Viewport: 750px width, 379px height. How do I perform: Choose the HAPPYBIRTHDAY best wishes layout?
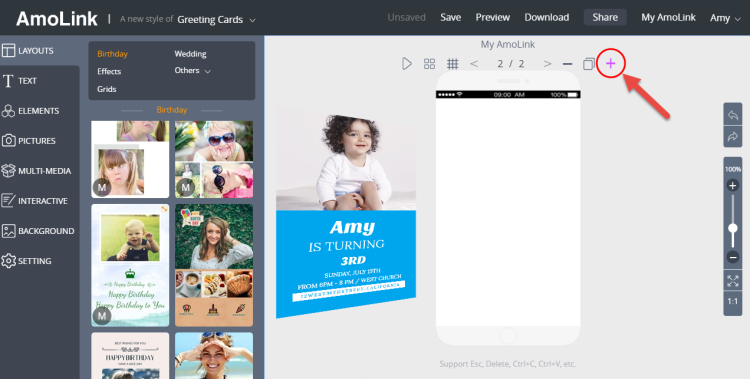pos(130,356)
